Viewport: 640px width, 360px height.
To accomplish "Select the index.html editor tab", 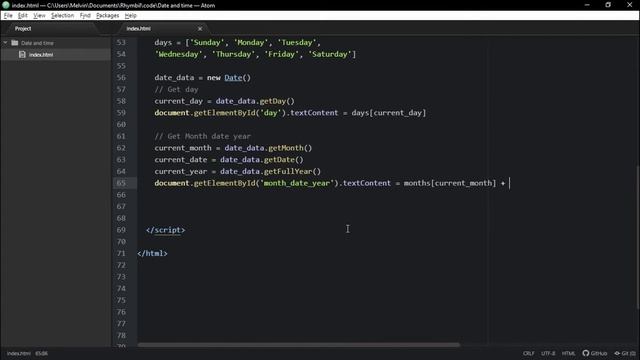I will [139, 29].
